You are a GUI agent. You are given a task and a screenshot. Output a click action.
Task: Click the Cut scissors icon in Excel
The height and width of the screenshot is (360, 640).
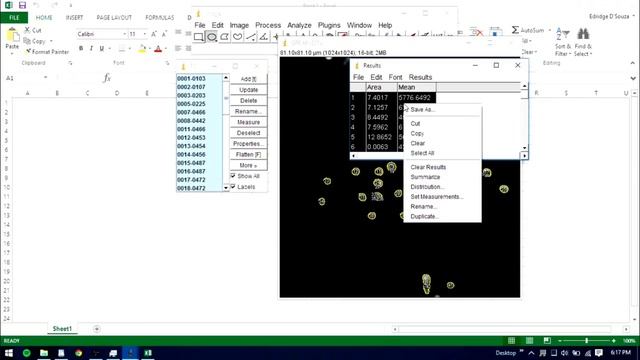click(x=27, y=30)
